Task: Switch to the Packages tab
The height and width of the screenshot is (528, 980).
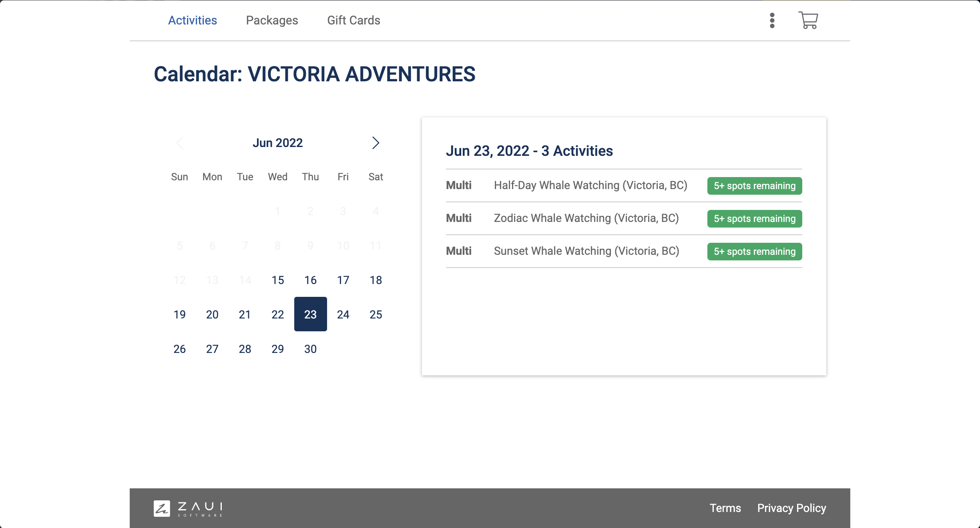Action: [272, 20]
